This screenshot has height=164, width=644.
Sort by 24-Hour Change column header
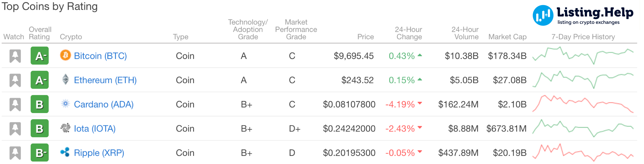408,33
